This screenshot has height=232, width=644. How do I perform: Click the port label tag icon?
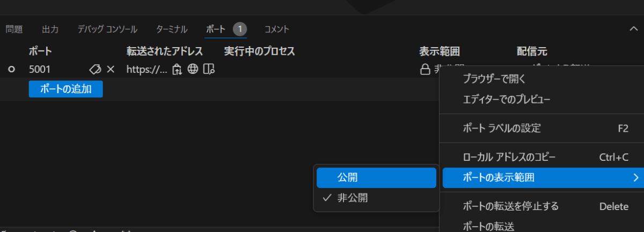(95, 69)
